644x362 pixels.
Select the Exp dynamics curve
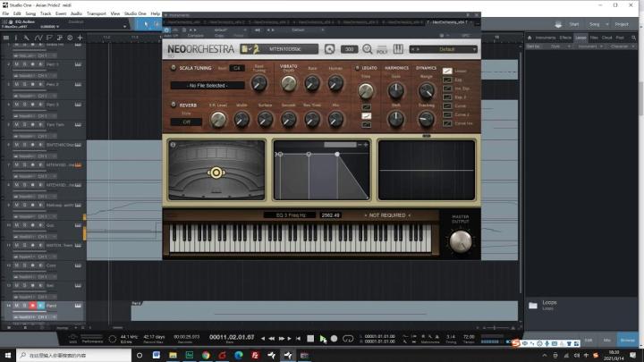click(x=447, y=80)
